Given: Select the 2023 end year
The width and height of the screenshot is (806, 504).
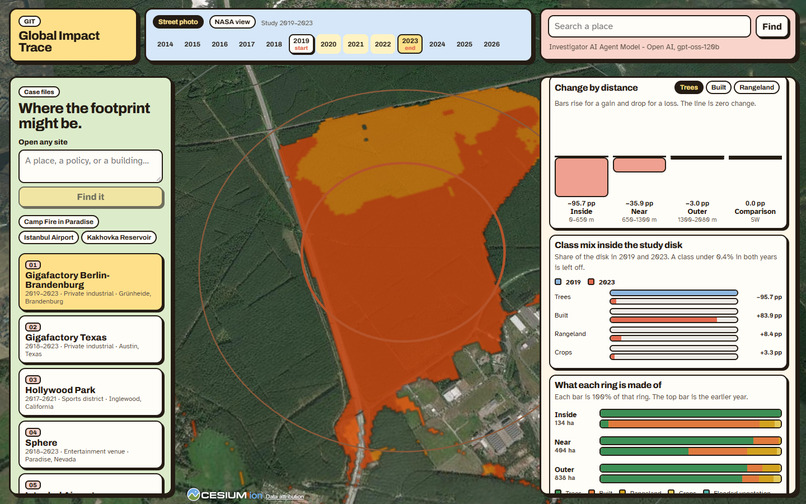Looking at the screenshot, I should click(x=410, y=44).
